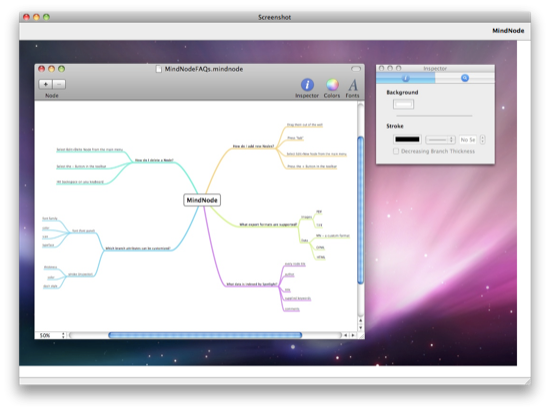Select the "dash style" node
The width and height of the screenshot is (550, 411).
tap(50, 286)
